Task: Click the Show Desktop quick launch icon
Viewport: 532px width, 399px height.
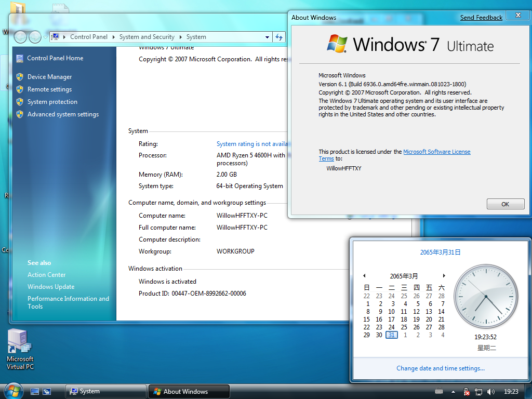Action: tap(35, 392)
